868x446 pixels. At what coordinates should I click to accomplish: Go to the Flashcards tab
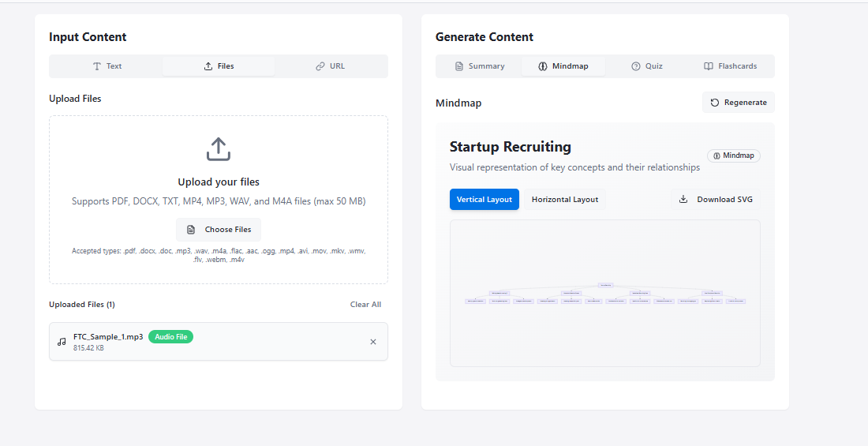click(x=730, y=66)
